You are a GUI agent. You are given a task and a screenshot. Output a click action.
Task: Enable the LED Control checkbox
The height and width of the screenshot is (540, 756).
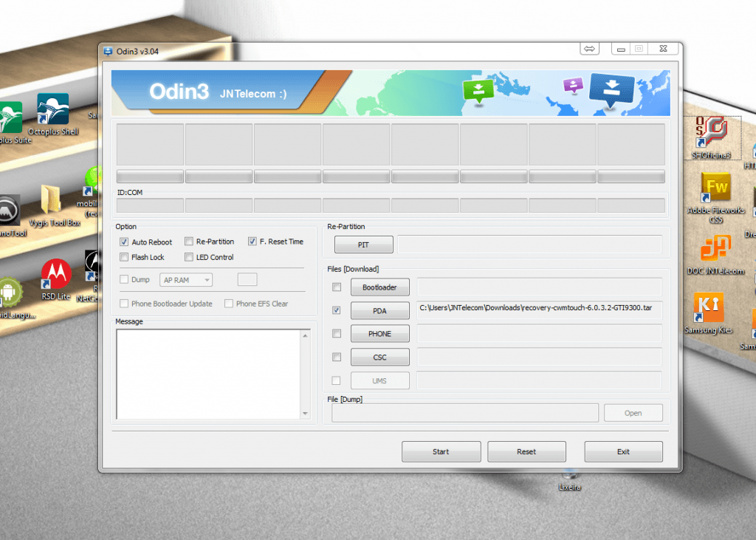[x=189, y=257]
